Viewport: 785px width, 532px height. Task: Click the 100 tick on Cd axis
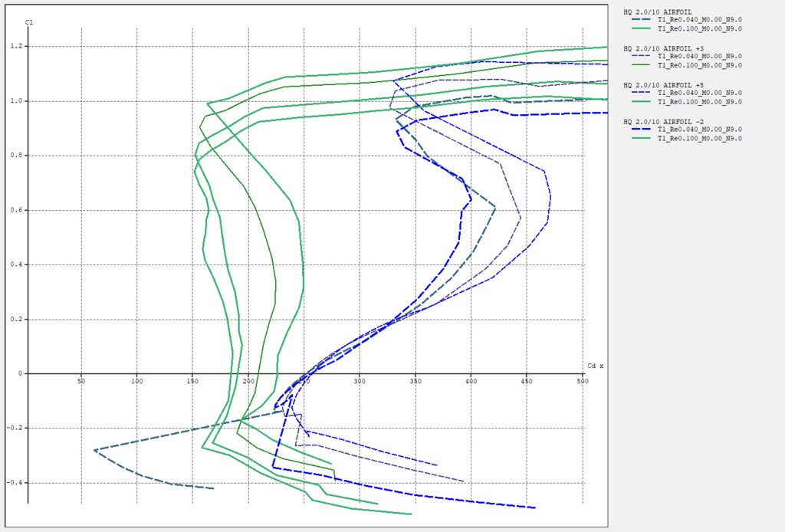pyautogui.click(x=136, y=381)
